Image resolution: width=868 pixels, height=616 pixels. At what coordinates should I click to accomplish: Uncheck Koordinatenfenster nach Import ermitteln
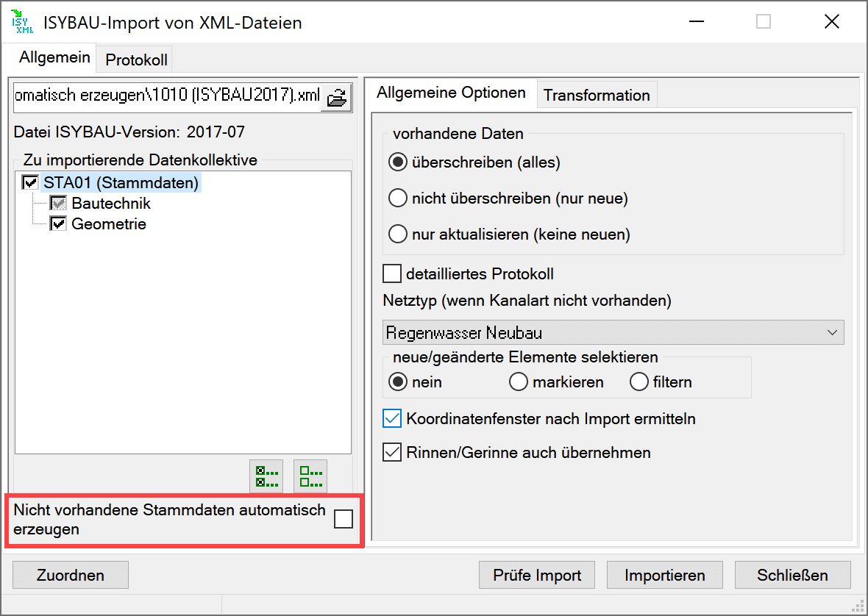click(392, 419)
